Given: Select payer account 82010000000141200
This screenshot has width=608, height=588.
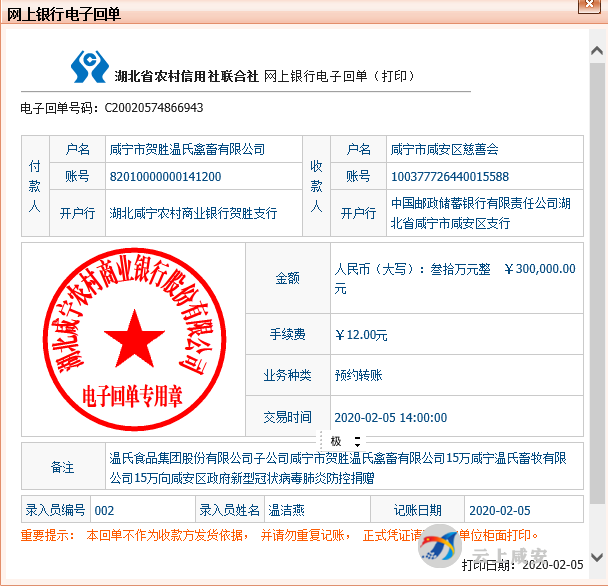Looking at the screenshot, I should tap(166, 176).
